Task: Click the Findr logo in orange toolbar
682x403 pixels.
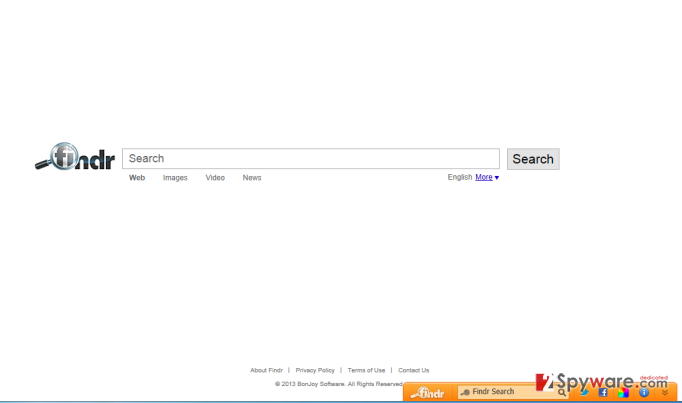Action: tap(428, 393)
